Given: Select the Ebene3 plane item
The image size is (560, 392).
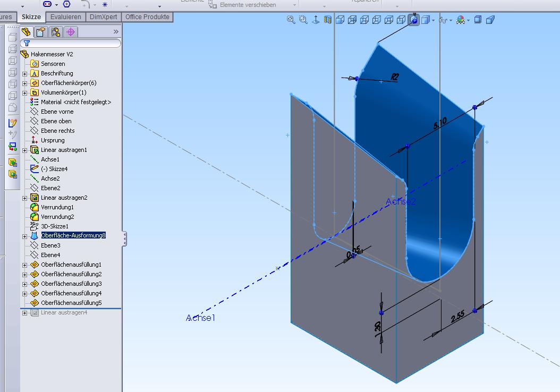Looking at the screenshot, I should pos(50,245).
